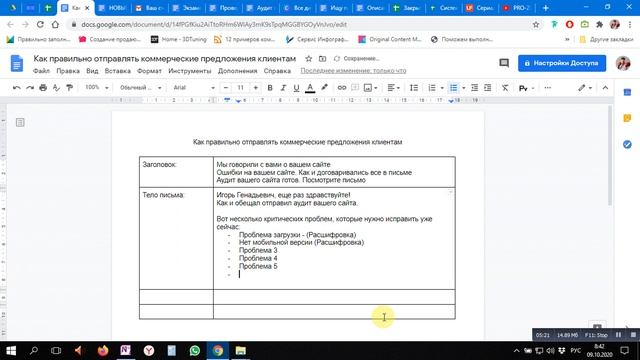Insert image toolbar icon

368,88
